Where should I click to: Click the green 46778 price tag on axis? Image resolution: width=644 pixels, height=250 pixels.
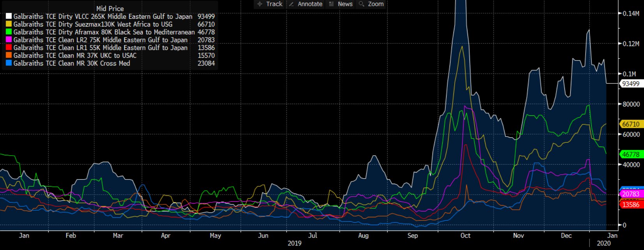(x=631, y=154)
